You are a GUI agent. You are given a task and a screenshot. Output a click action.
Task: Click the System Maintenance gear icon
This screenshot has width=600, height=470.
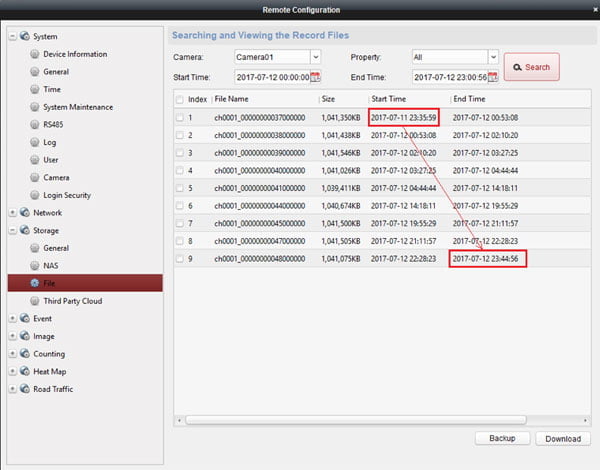tap(35, 107)
